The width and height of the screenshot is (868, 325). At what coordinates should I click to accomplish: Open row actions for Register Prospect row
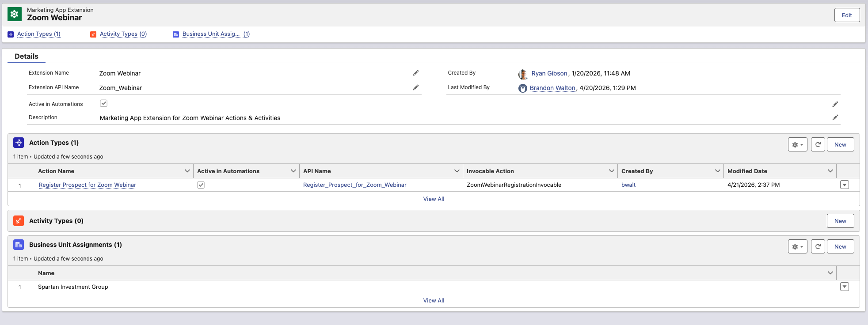[x=845, y=185]
